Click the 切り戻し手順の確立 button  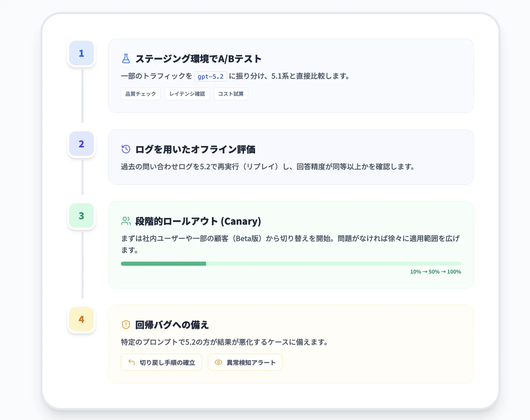(161, 362)
